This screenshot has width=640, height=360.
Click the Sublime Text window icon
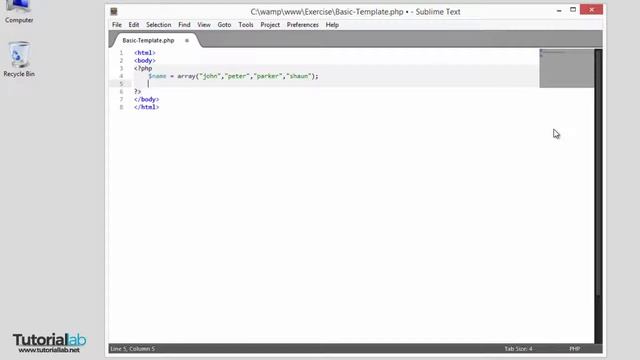click(114, 11)
